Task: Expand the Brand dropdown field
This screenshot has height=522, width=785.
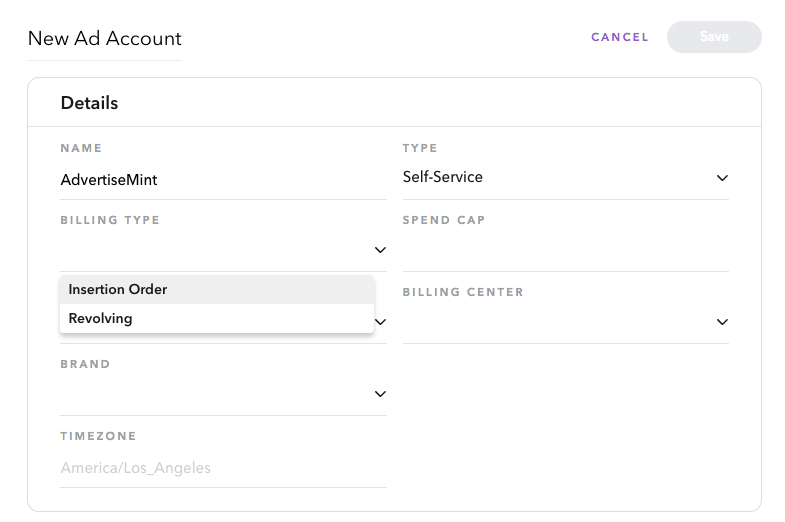Action: click(223, 394)
